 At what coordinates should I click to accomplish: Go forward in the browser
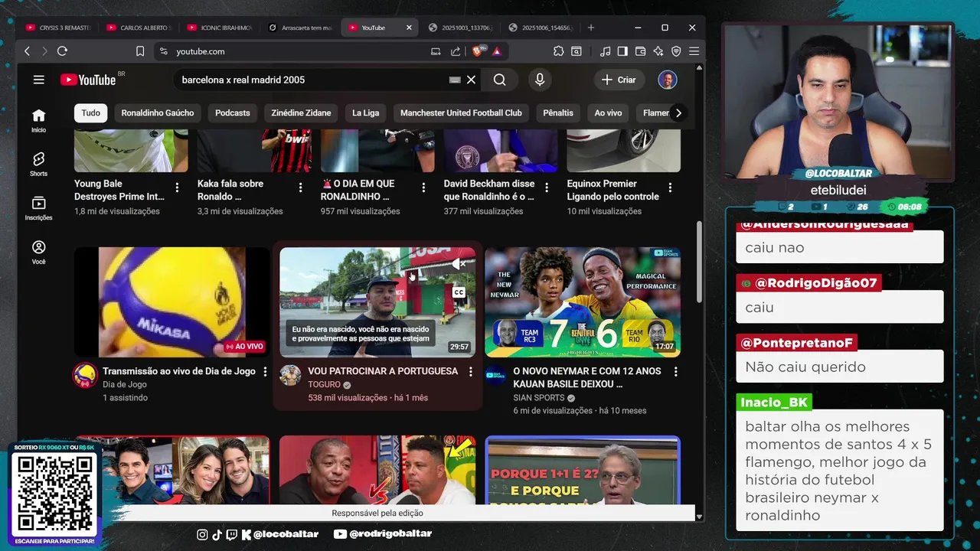coord(44,51)
